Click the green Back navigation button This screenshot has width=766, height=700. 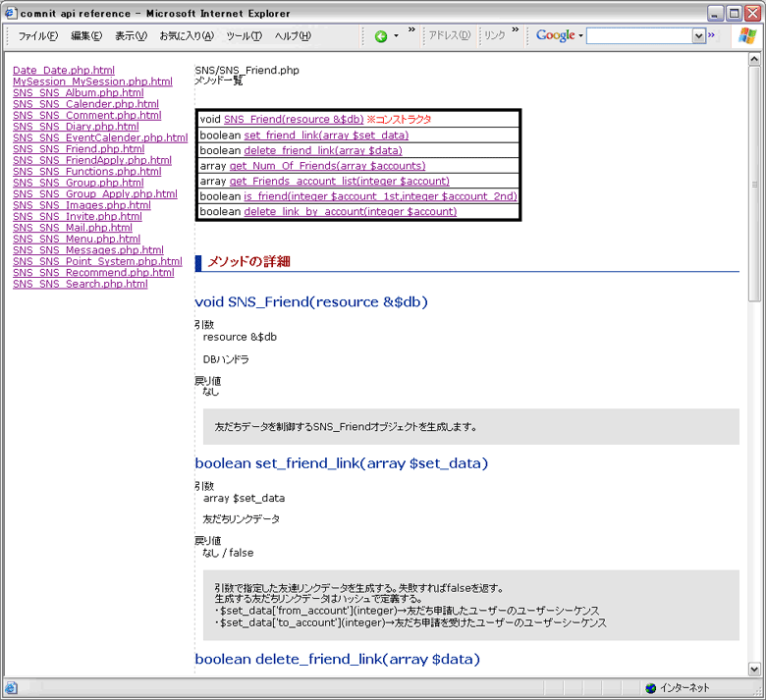tap(381, 36)
